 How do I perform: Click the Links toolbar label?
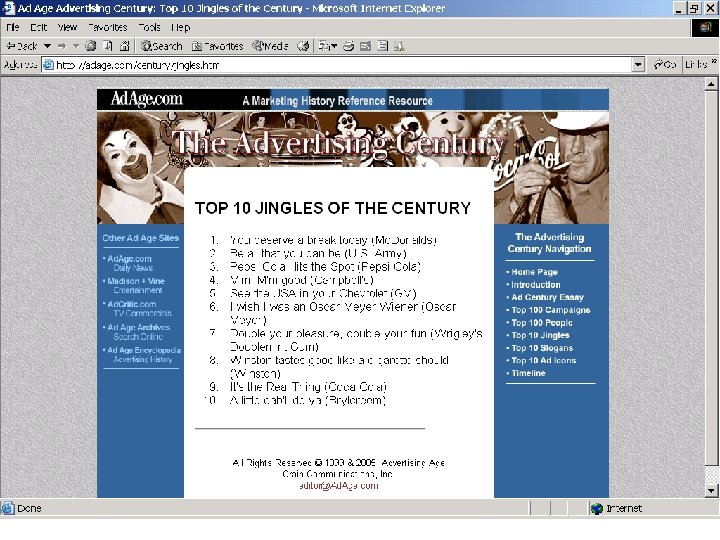(x=696, y=65)
